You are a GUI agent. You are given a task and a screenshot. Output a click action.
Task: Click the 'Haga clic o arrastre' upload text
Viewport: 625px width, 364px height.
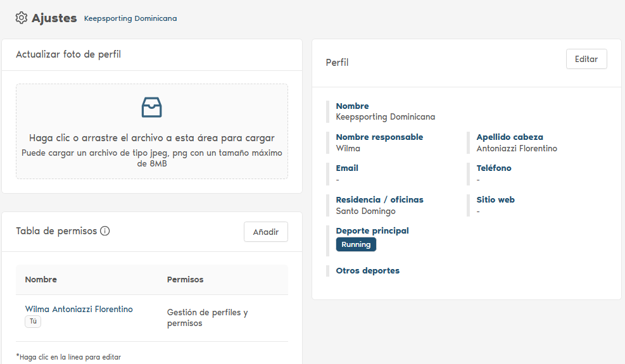coord(151,138)
